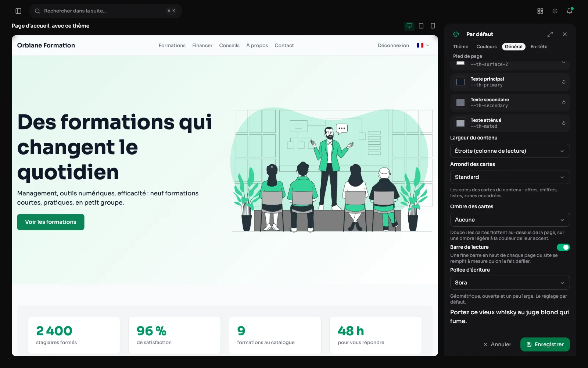Open Texte principal color swatch
This screenshot has height=368, width=588.
tap(460, 82)
